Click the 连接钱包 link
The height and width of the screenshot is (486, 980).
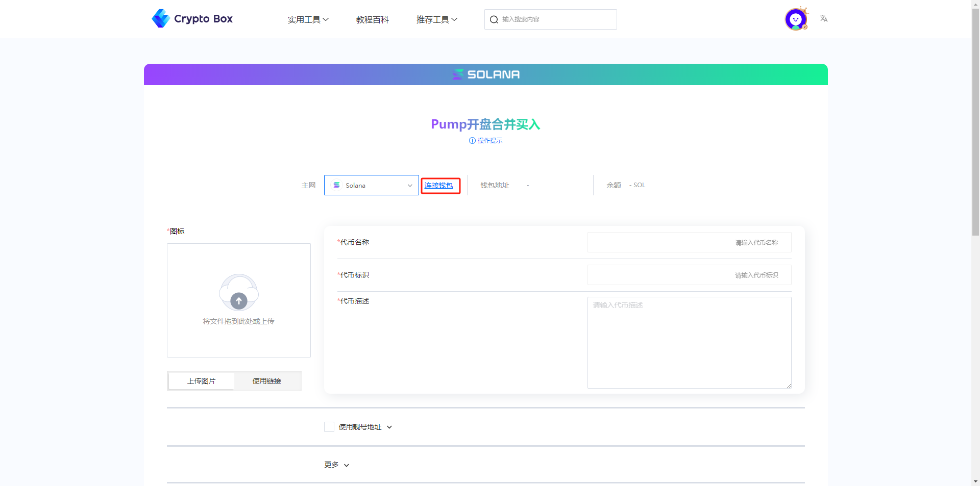[439, 186]
